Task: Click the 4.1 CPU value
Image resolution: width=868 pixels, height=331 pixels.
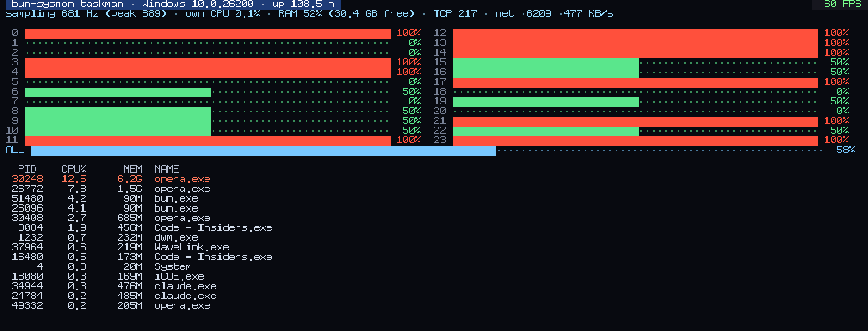Action: tap(77, 208)
